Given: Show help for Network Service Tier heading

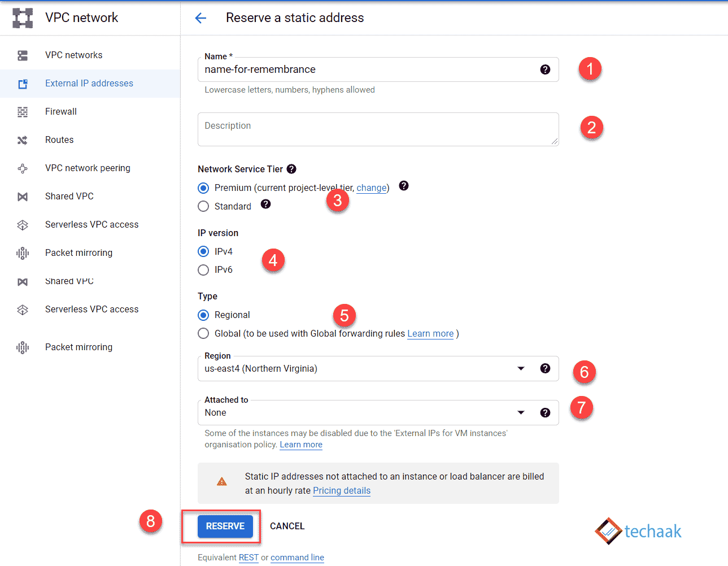Looking at the screenshot, I should 291,169.
